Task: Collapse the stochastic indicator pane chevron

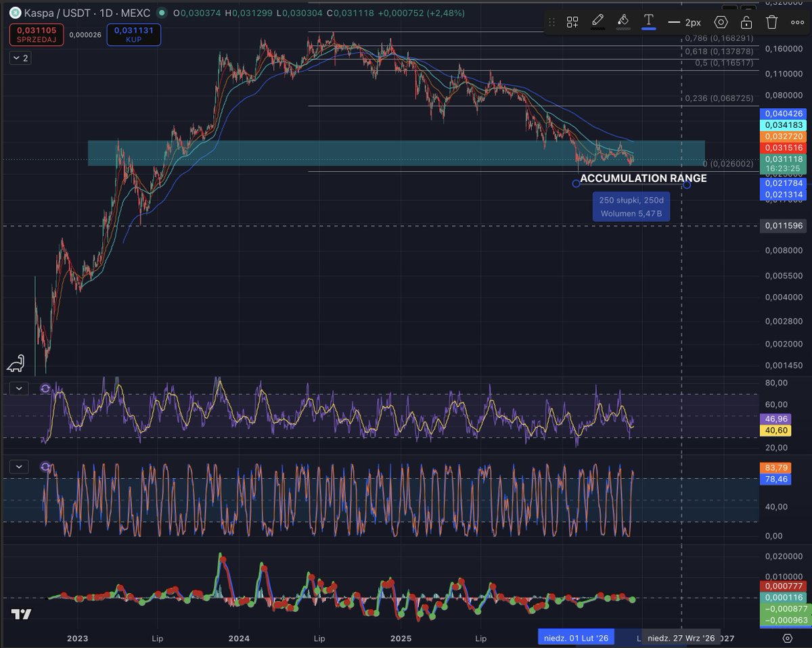Action: [20, 466]
